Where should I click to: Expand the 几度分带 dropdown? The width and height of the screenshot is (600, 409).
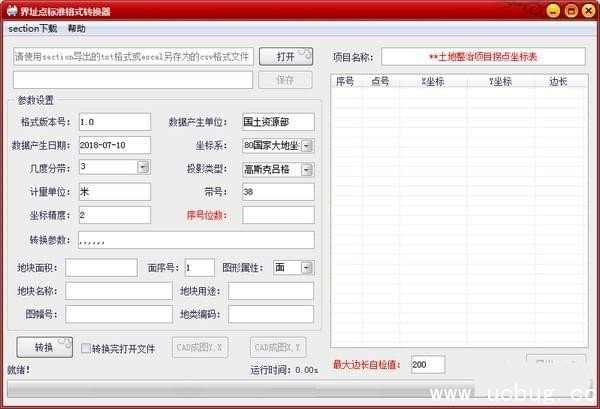tap(143, 167)
